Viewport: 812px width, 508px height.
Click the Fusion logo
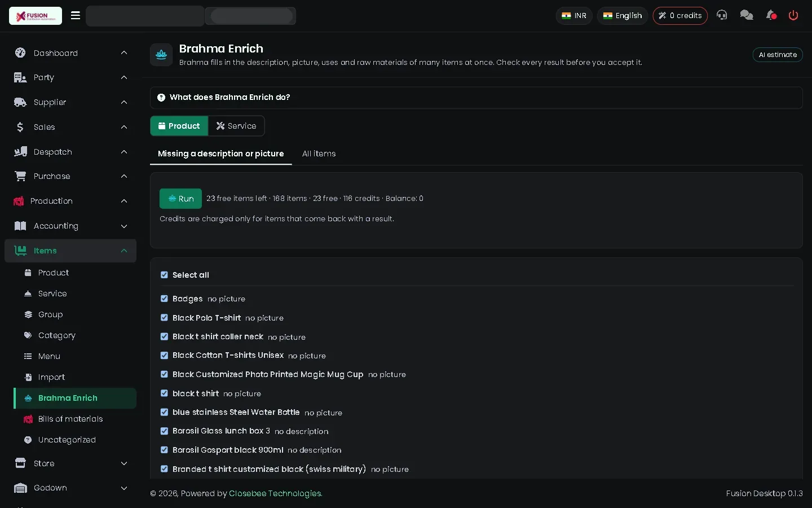coord(36,16)
